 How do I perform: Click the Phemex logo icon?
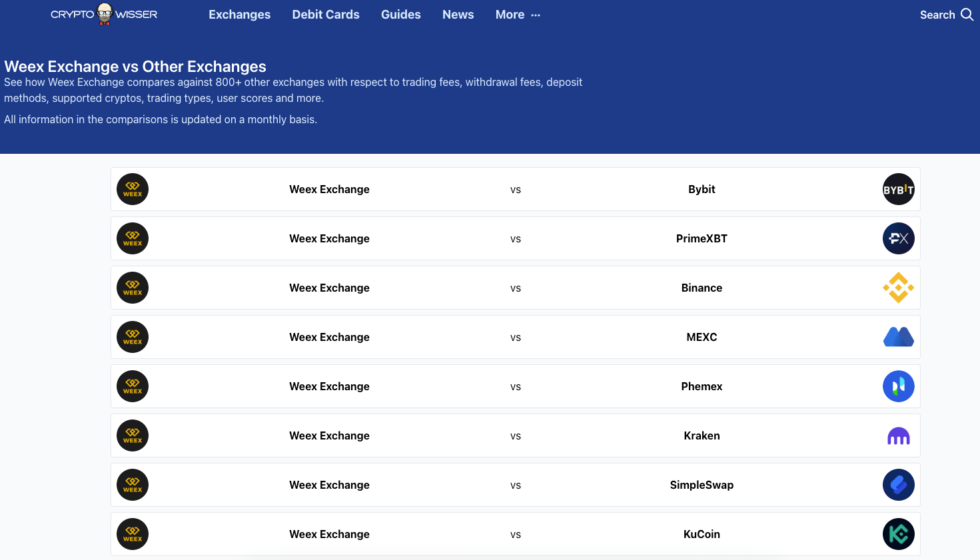[898, 386]
